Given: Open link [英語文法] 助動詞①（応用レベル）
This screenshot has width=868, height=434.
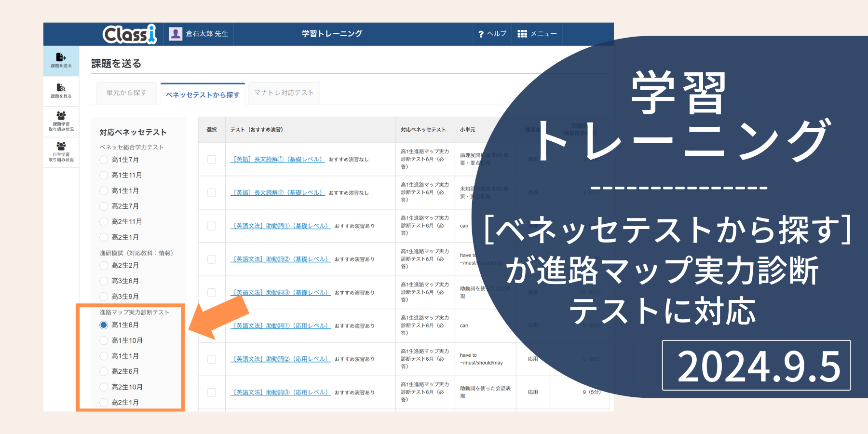Looking at the screenshot, I should point(281,325).
